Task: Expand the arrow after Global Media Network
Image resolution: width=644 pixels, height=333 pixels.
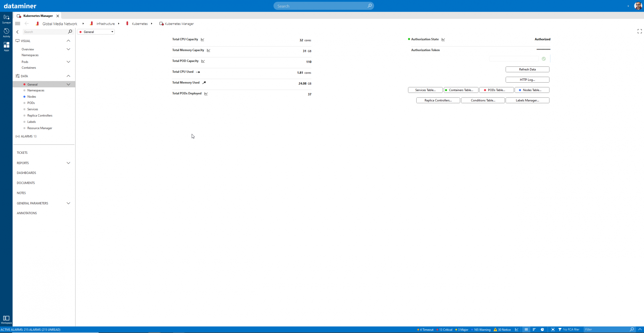Action: pyautogui.click(x=83, y=24)
